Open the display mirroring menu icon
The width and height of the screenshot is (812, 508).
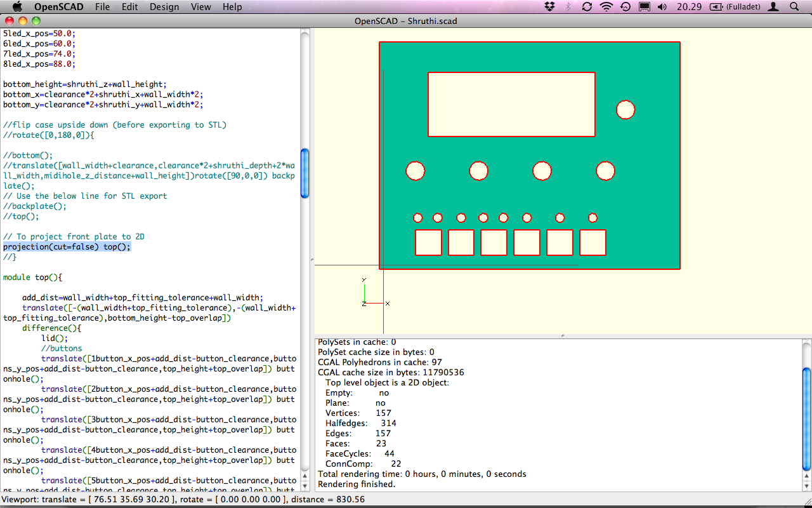click(644, 7)
